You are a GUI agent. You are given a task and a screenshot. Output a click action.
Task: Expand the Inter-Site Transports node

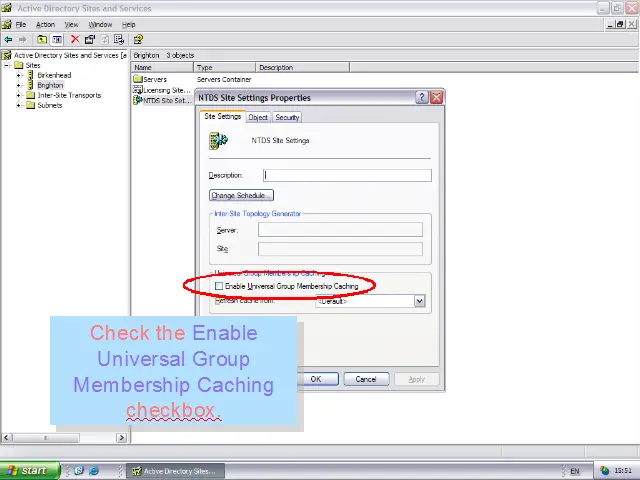coord(18,95)
